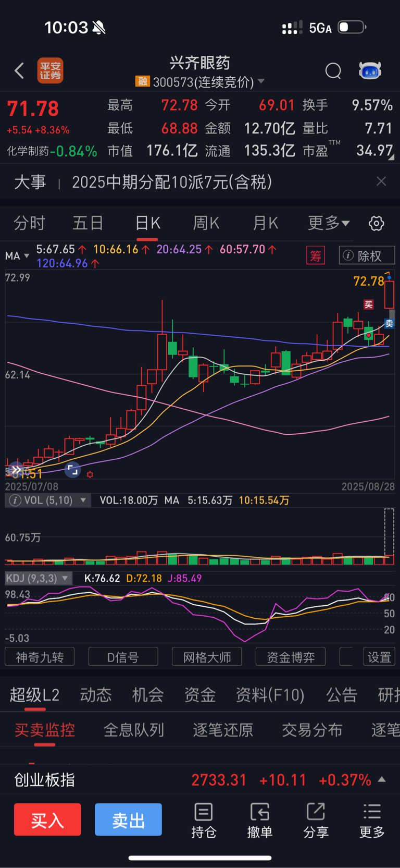Select the 日K chart tab
Image resolution: width=400 pixels, height=868 pixels.
pyautogui.click(x=147, y=223)
